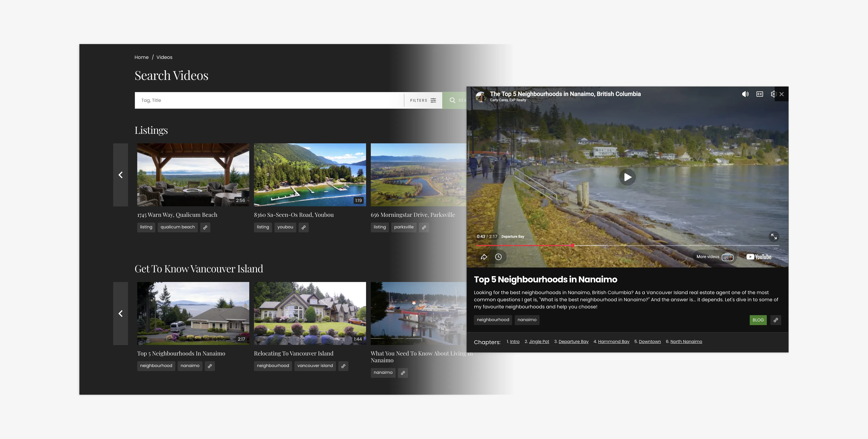Click the Top 5 Neighbourhoods In Nanaimo card title
Viewport: 868px width, 439px height.
click(181, 354)
